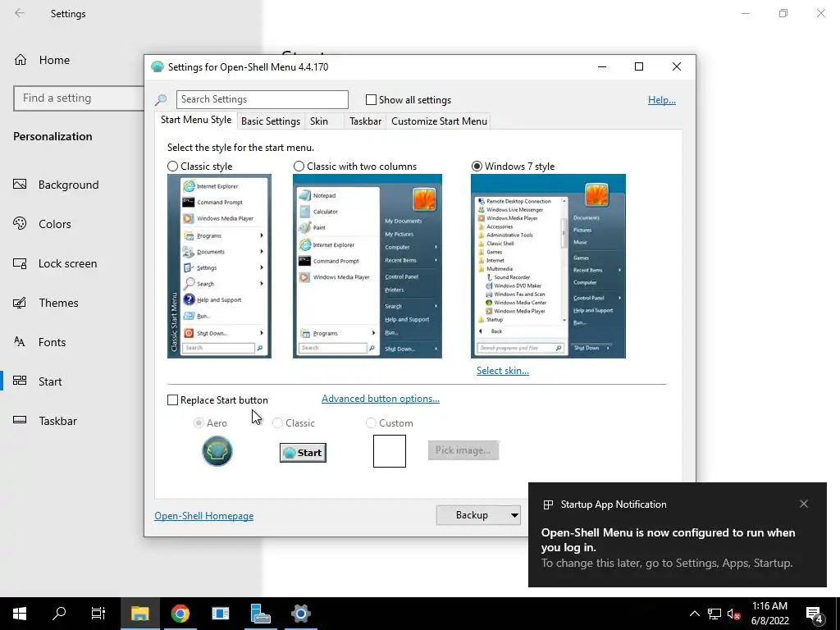
Task: Click the magnifier icon beside Search Settings
Action: pos(161,99)
